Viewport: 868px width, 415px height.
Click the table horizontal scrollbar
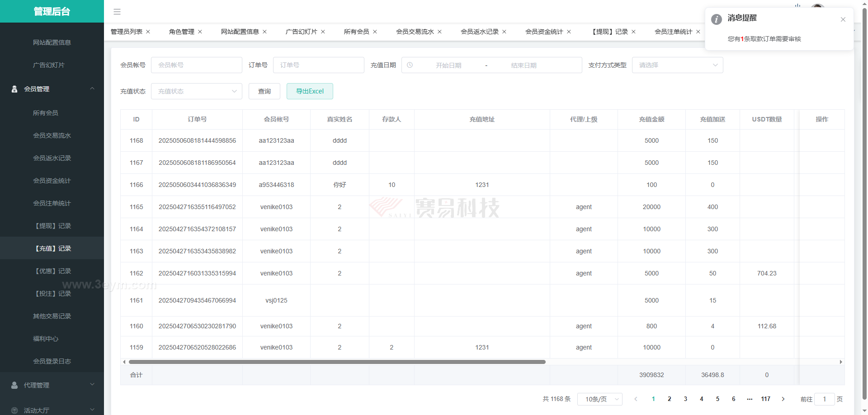[337, 362]
